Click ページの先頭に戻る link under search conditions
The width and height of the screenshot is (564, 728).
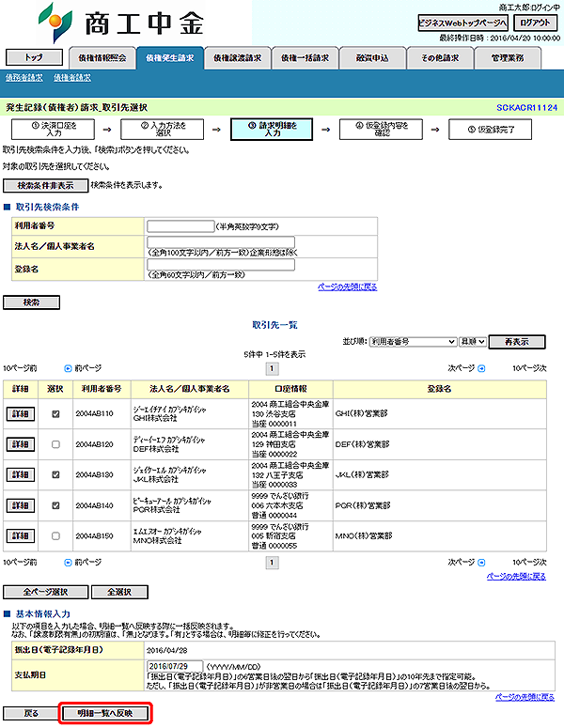tap(348, 287)
